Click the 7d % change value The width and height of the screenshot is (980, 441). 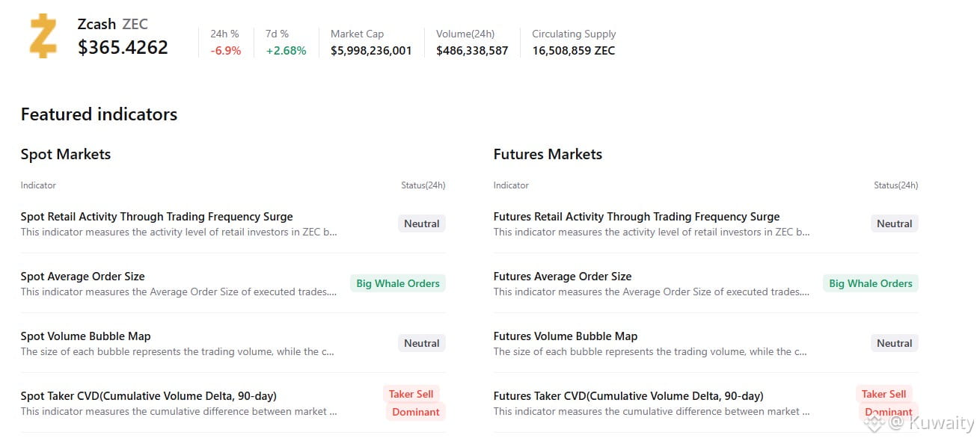point(286,51)
